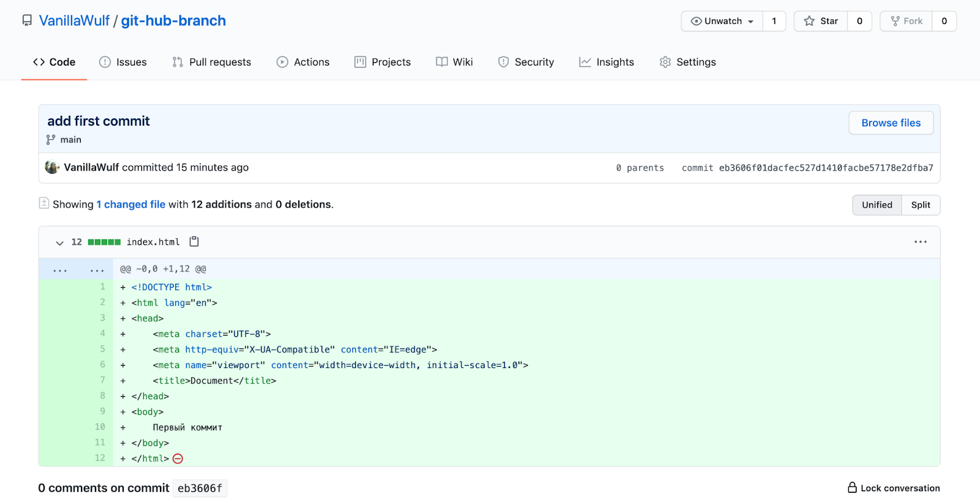The image size is (980, 504).
Task: Click the Pull requests icon
Action: [178, 62]
